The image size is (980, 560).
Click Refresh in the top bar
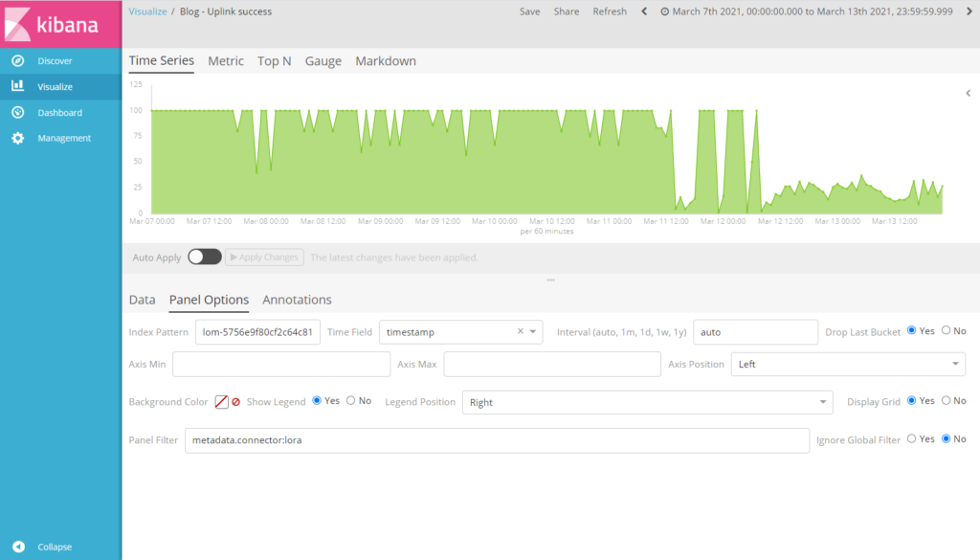tap(610, 11)
